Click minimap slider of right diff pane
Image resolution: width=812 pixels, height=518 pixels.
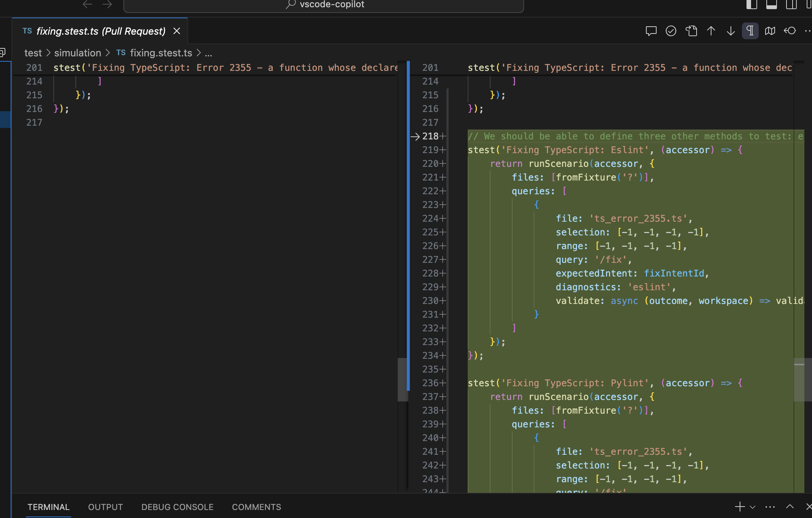pos(803,379)
